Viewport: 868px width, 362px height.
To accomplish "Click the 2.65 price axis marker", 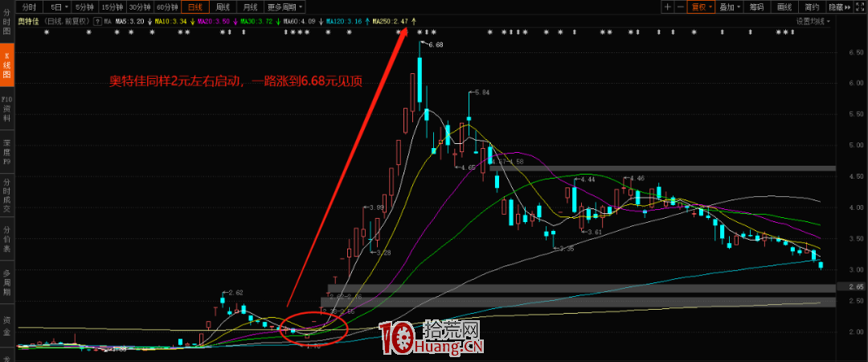I will click(x=856, y=286).
